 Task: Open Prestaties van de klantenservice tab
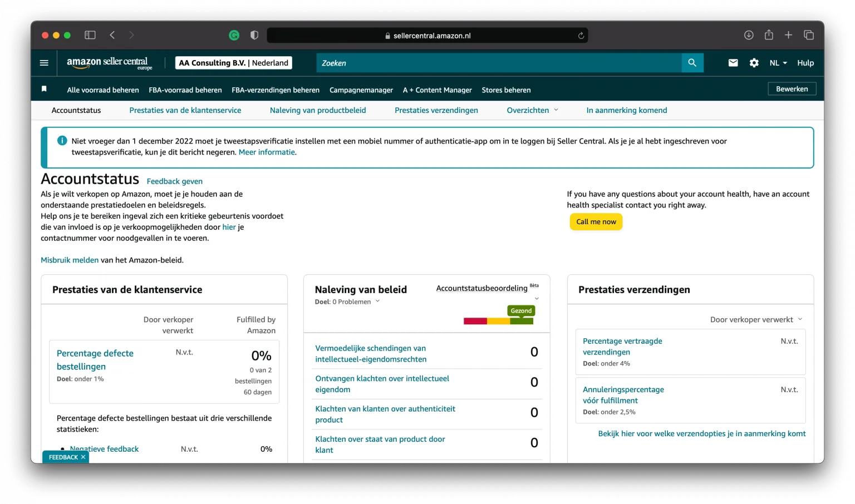point(185,110)
